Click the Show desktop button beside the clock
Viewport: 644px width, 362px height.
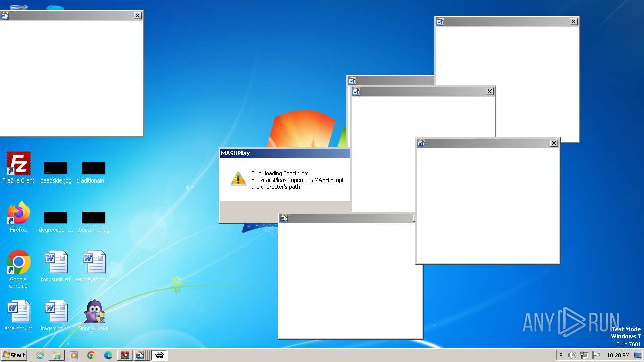638,355
